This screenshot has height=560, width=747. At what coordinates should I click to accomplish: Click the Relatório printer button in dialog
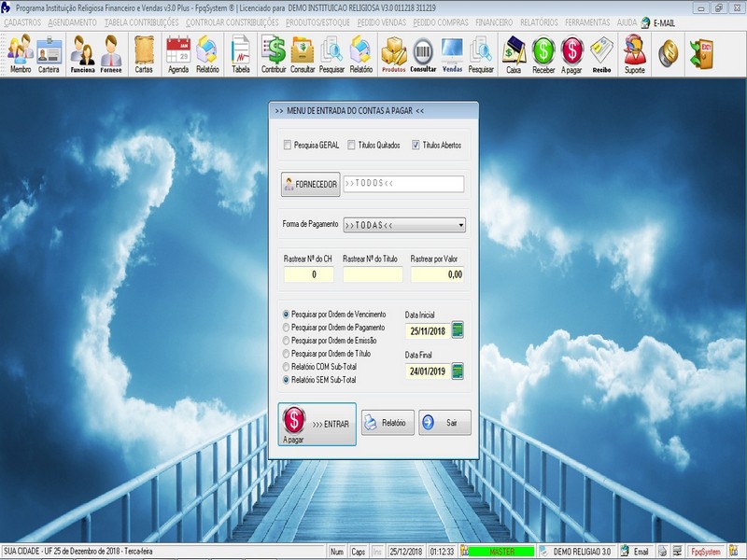(388, 423)
